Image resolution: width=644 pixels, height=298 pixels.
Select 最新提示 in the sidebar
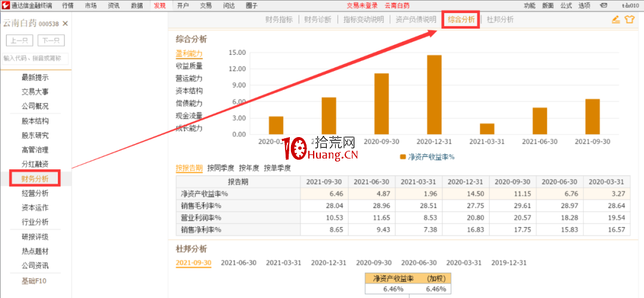35,77
